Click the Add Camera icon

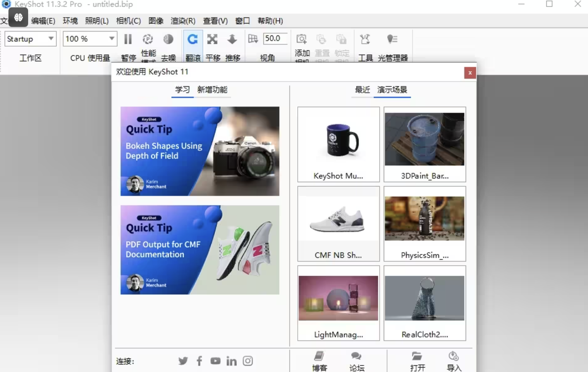[302, 39]
